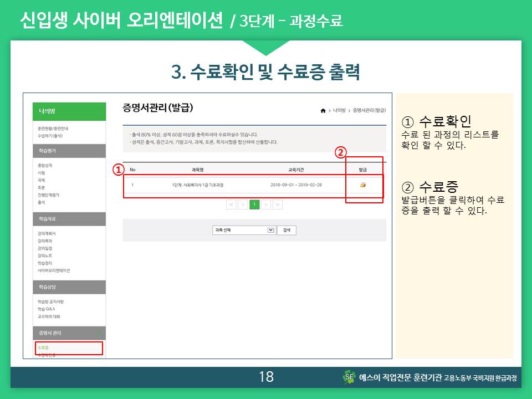Go to the next page arrow
Image resolution: width=532 pixels, height=399 pixels.
pos(266,204)
